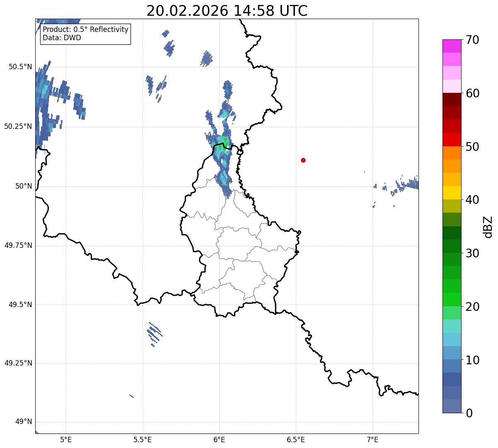Click the 49°N latitude label
This screenshot has width=498, height=448.
tap(23, 421)
